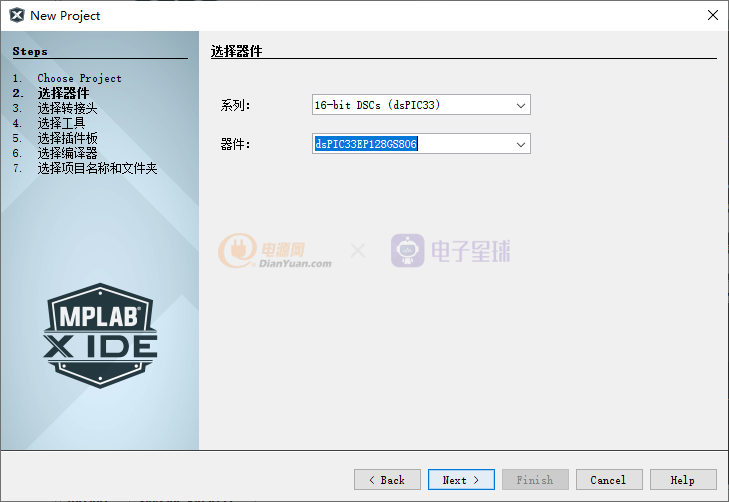This screenshot has height=502, width=729.
Task: Click the DianYuan watermark logo
Action: pos(275,250)
